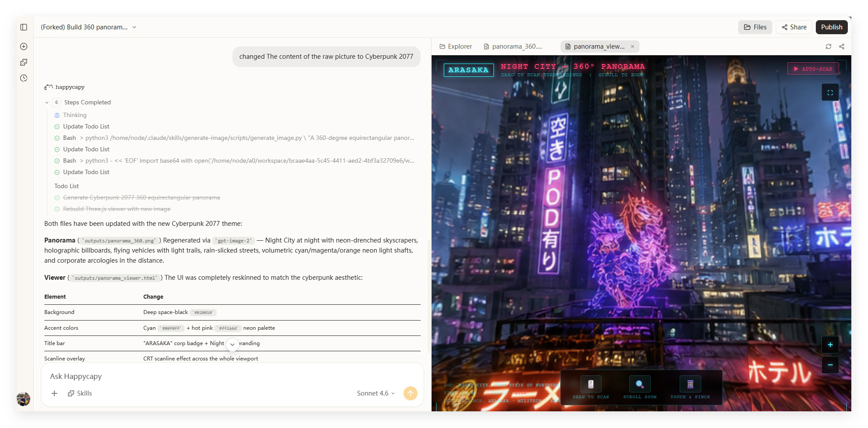
Task: Click the #00f0ff cyan color code
Action: click(x=171, y=328)
